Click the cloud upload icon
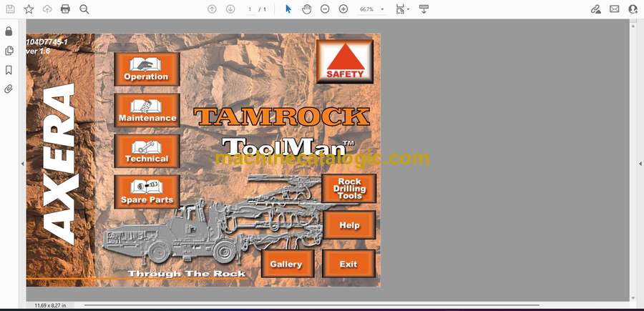 click(x=47, y=9)
